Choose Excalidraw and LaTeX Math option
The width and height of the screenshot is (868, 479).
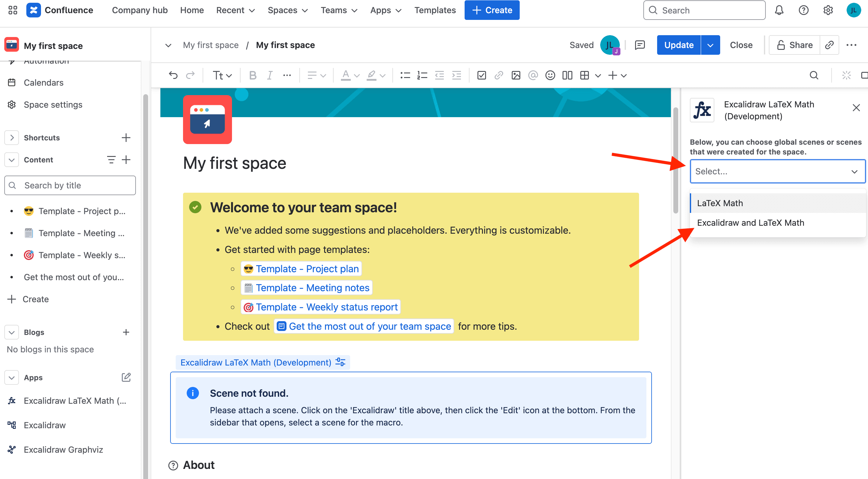pyautogui.click(x=778, y=223)
